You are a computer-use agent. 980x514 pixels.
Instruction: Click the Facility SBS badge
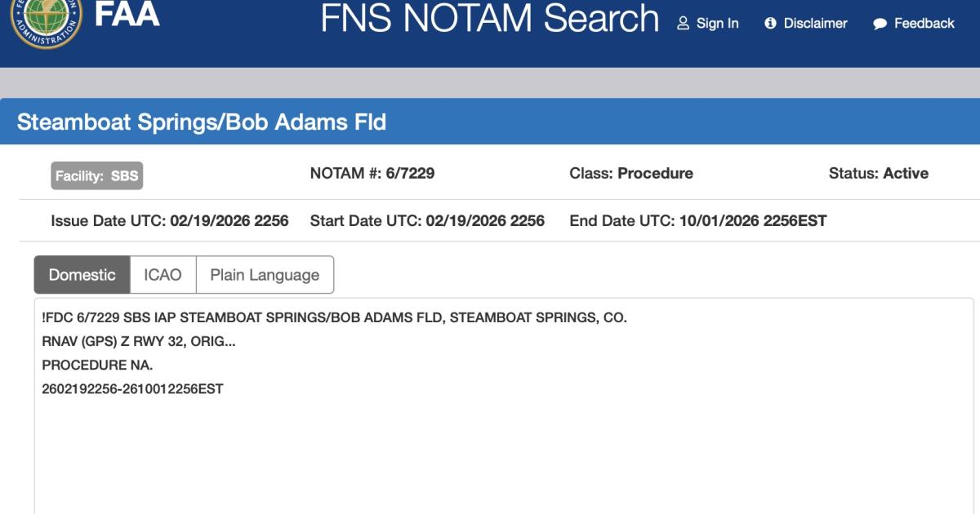[97, 175]
